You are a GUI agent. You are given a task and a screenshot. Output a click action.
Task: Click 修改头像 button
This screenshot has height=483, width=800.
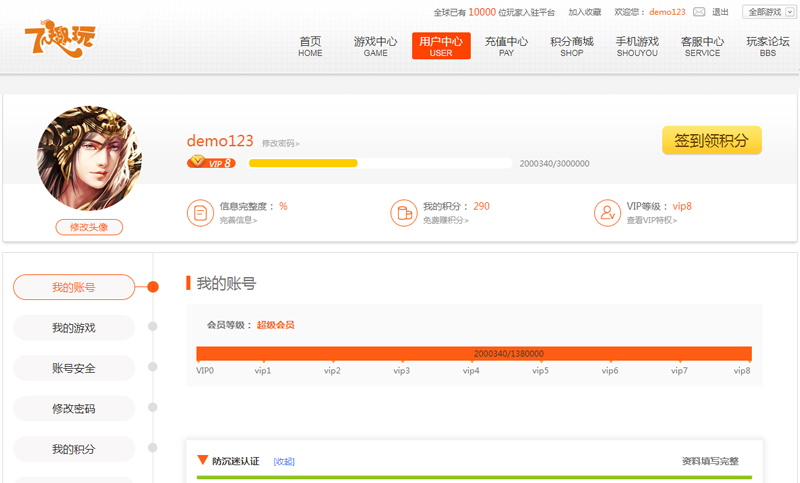(x=89, y=227)
